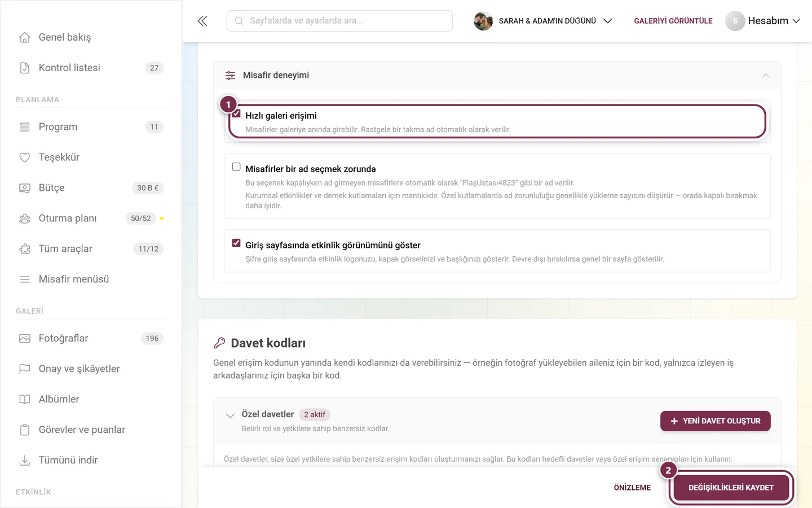Click Tümünü indir download icon

pyautogui.click(x=25, y=460)
